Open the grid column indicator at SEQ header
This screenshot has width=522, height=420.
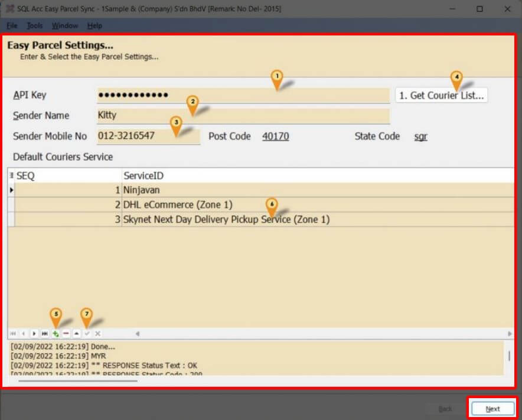click(x=11, y=175)
